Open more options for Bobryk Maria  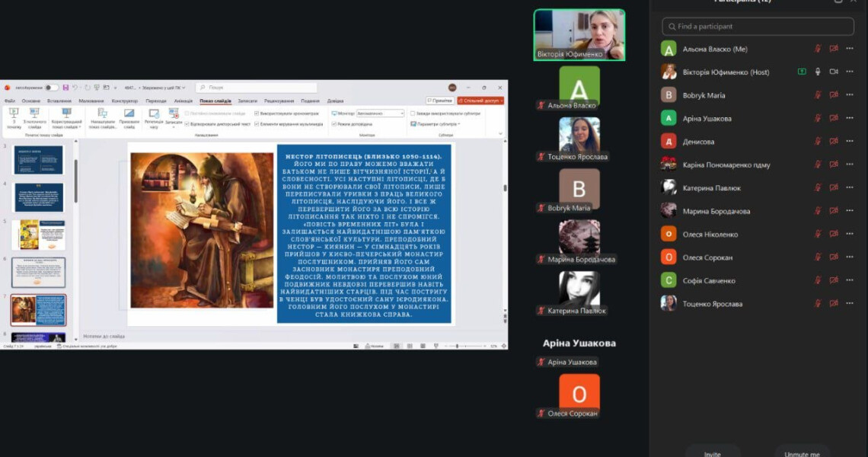pyautogui.click(x=850, y=94)
